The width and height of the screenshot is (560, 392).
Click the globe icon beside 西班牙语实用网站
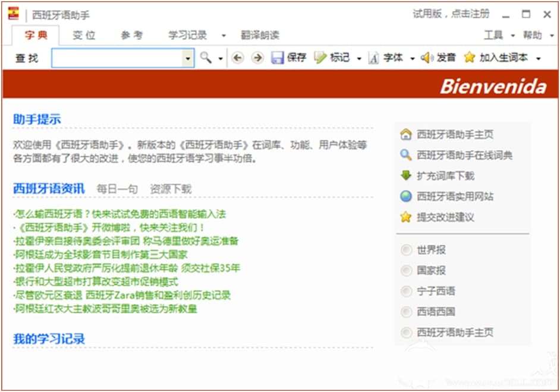(x=405, y=196)
